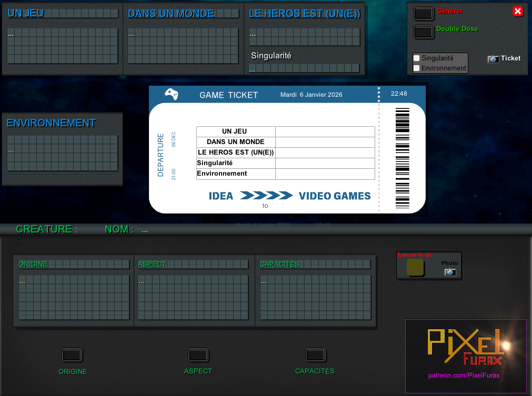
Task: Click the 22:48 time on ticket
Action: tap(399, 94)
